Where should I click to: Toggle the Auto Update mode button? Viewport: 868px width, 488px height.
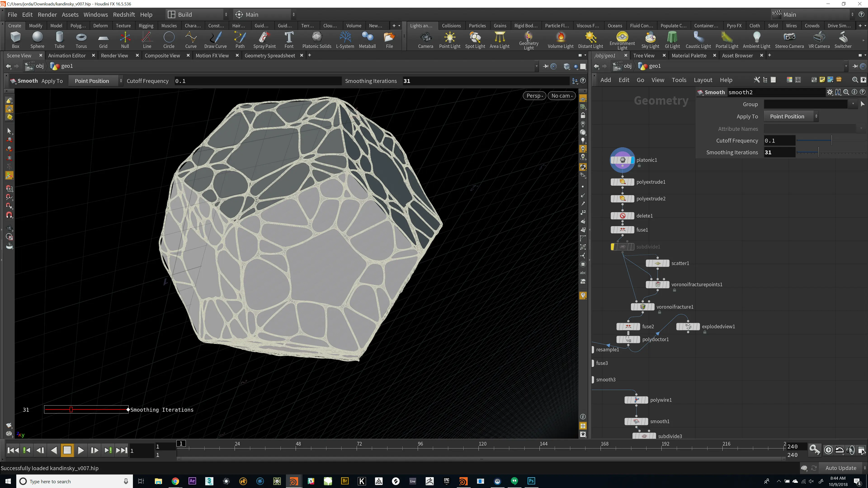(x=841, y=468)
